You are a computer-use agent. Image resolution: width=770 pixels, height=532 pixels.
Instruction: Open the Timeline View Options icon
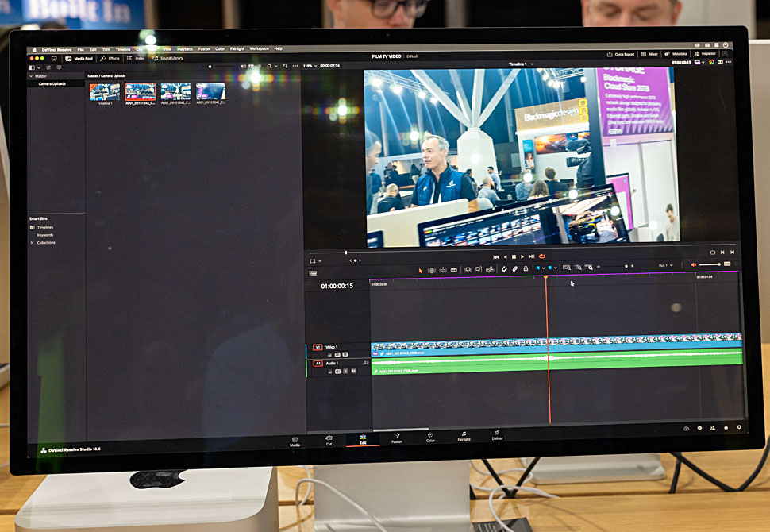click(x=313, y=273)
